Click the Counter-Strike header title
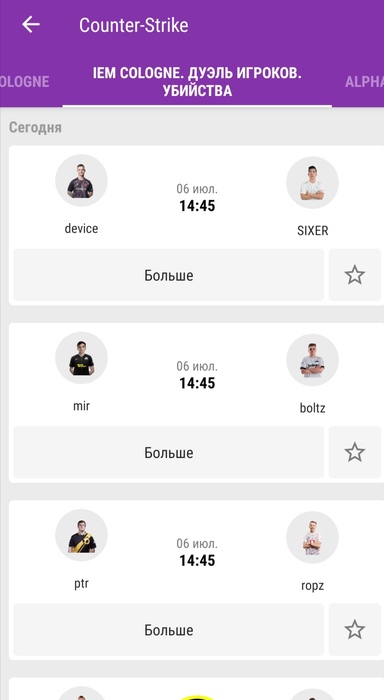The image size is (384, 700). coord(134,25)
